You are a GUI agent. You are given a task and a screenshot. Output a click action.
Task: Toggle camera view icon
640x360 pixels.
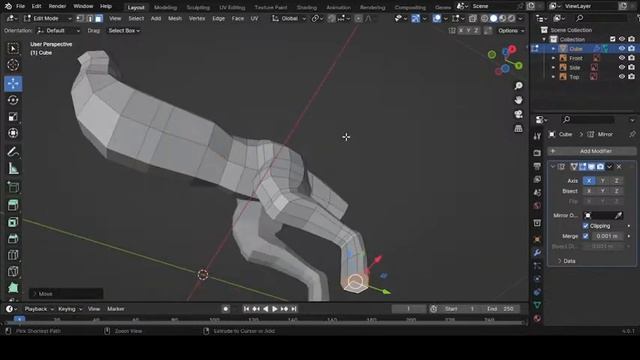[x=518, y=114]
